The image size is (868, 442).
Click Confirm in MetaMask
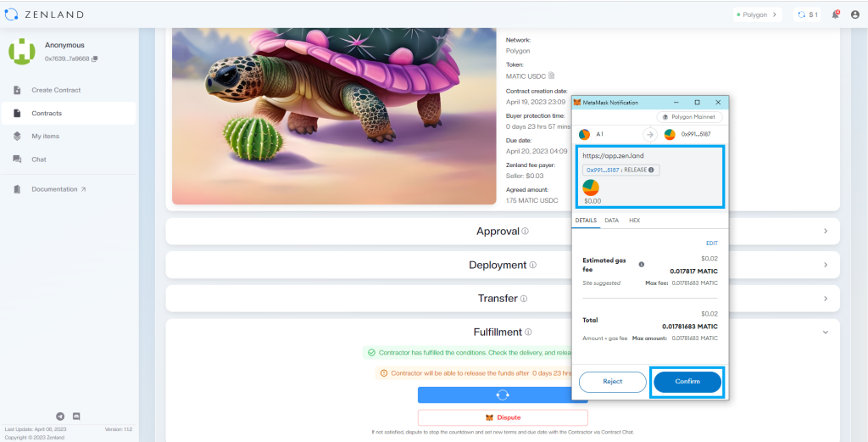tap(687, 382)
